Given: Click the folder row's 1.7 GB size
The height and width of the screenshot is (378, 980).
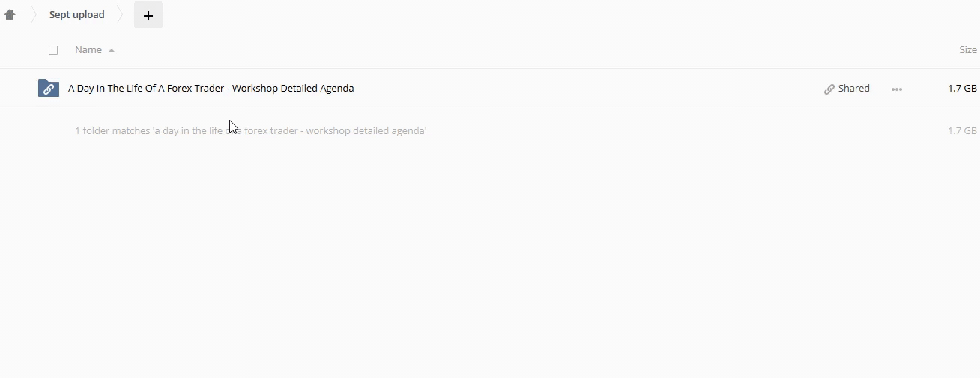Looking at the screenshot, I should pos(962,88).
